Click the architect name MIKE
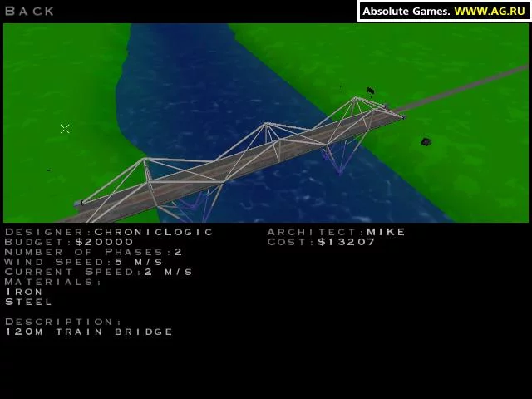The image size is (532, 399). tap(386, 232)
